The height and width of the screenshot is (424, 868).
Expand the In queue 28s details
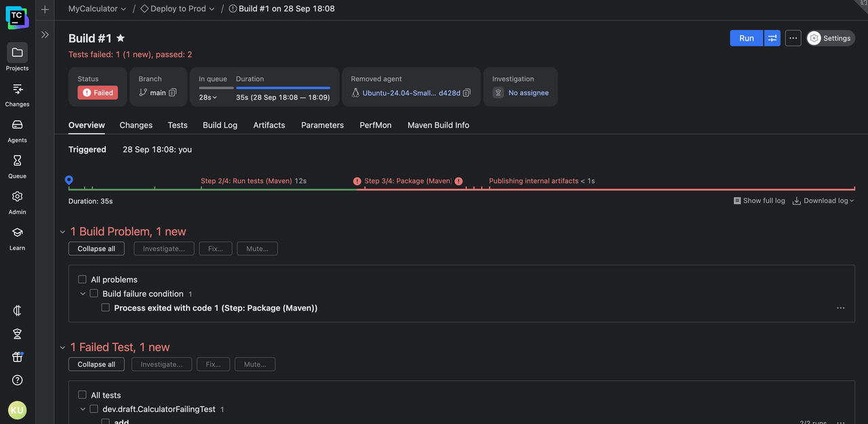pos(208,98)
